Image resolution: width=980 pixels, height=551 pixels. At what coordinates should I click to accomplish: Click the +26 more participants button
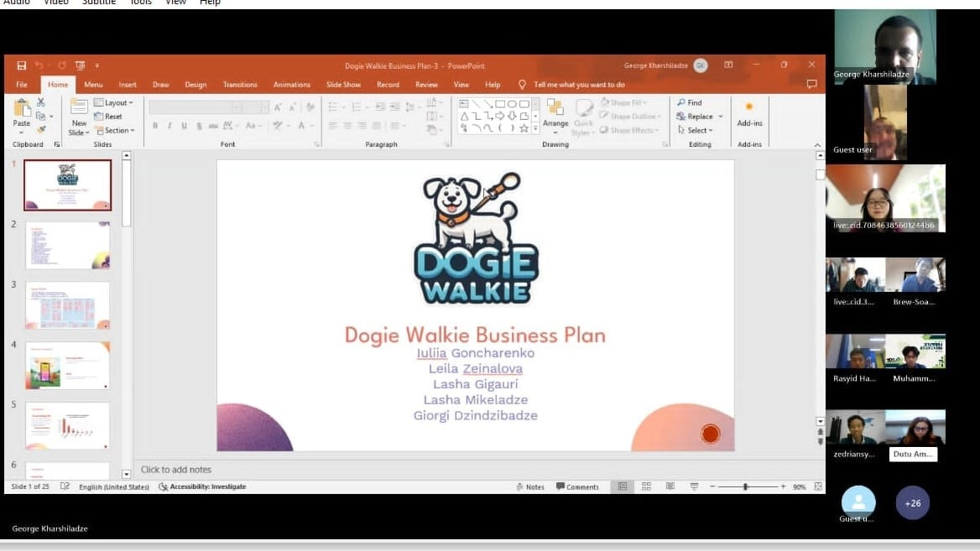[913, 503]
